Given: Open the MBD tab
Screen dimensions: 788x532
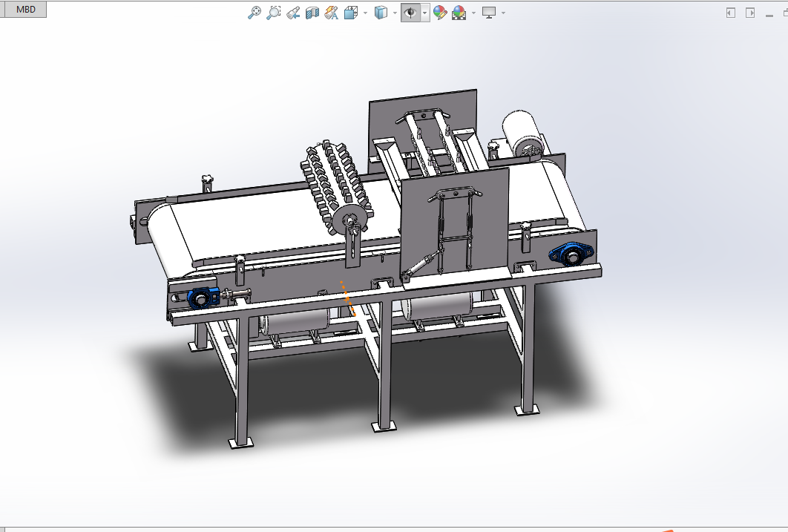Looking at the screenshot, I should pos(25,9).
